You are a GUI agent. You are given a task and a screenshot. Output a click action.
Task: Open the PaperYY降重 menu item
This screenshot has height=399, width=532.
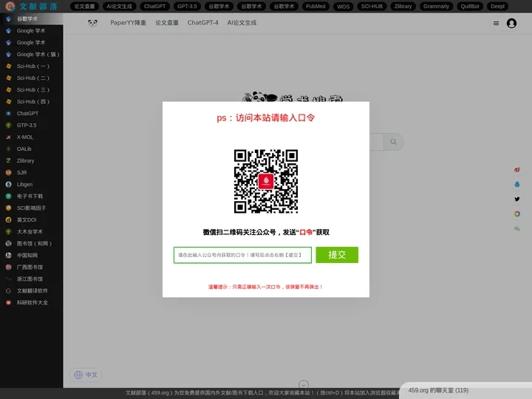click(128, 23)
